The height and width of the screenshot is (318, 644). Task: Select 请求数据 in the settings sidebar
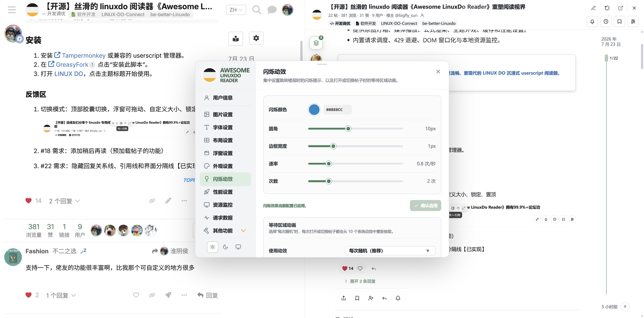[225, 217]
